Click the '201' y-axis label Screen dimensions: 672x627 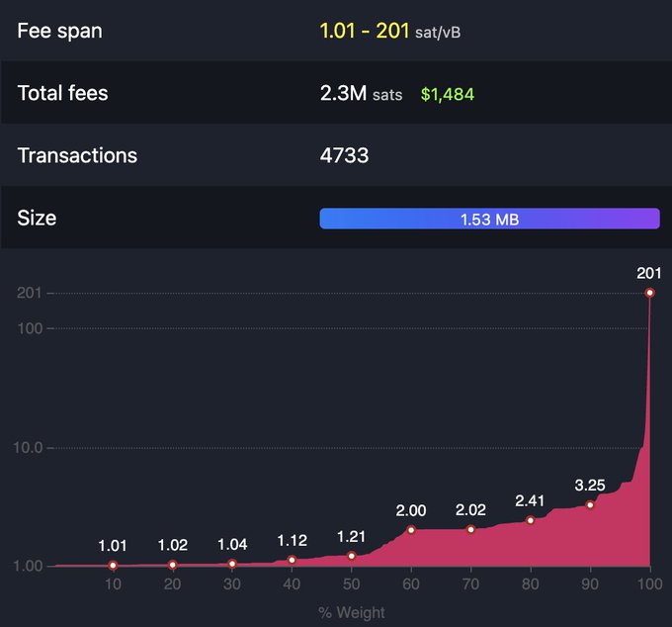(29, 293)
